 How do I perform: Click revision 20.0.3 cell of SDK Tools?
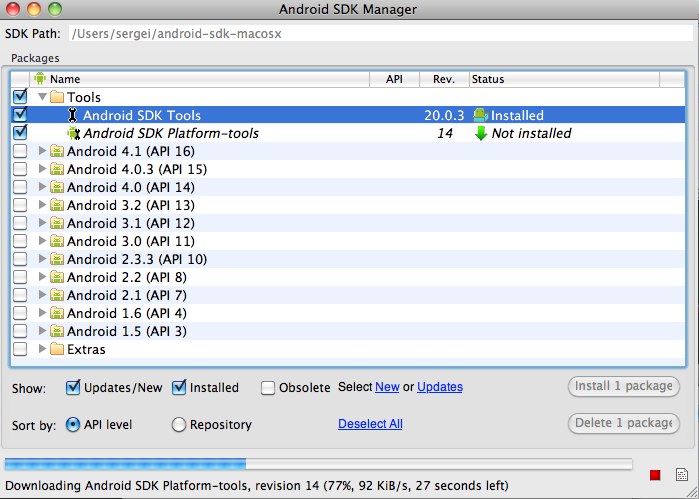[444, 115]
